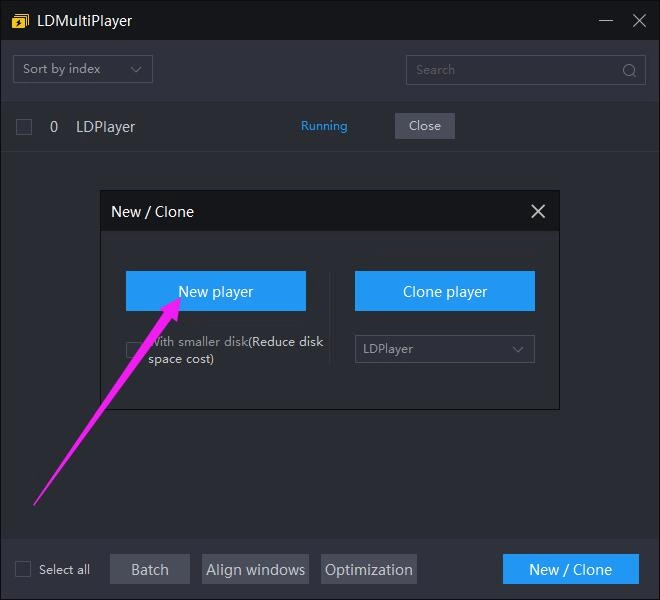The height and width of the screenshot is (600, 660).
Task: Check the Select all box
Action: click(x=23, y=569)
